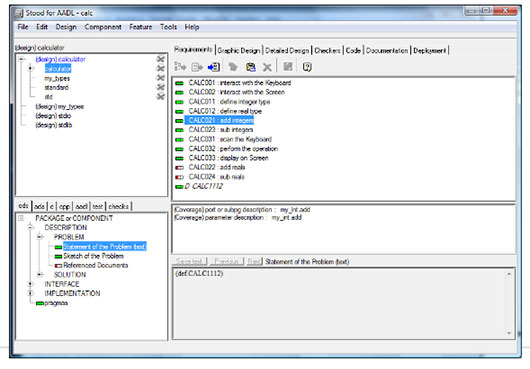
Task: Click the X mark beside (design) calculator
Action: [161, 59]
